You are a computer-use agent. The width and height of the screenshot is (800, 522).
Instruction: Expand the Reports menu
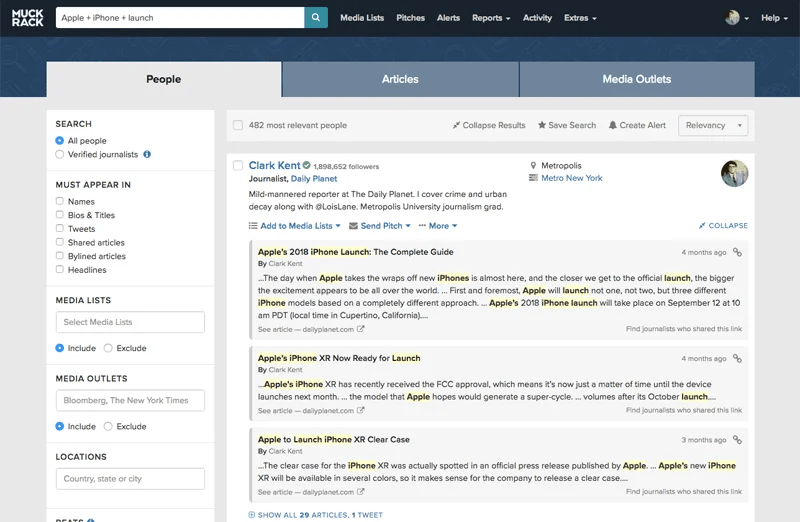[491, 18]
